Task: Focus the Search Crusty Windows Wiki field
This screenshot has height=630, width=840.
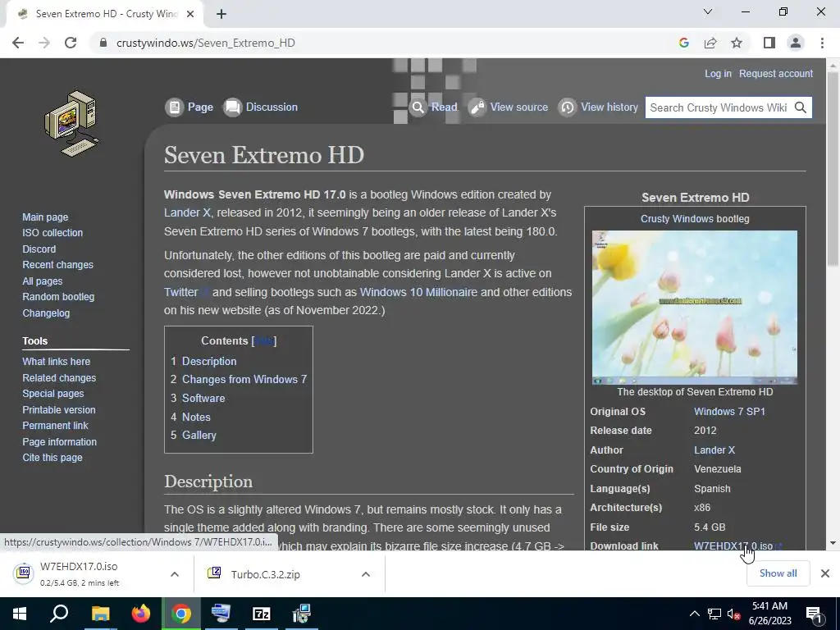Action: click(718, 107)
